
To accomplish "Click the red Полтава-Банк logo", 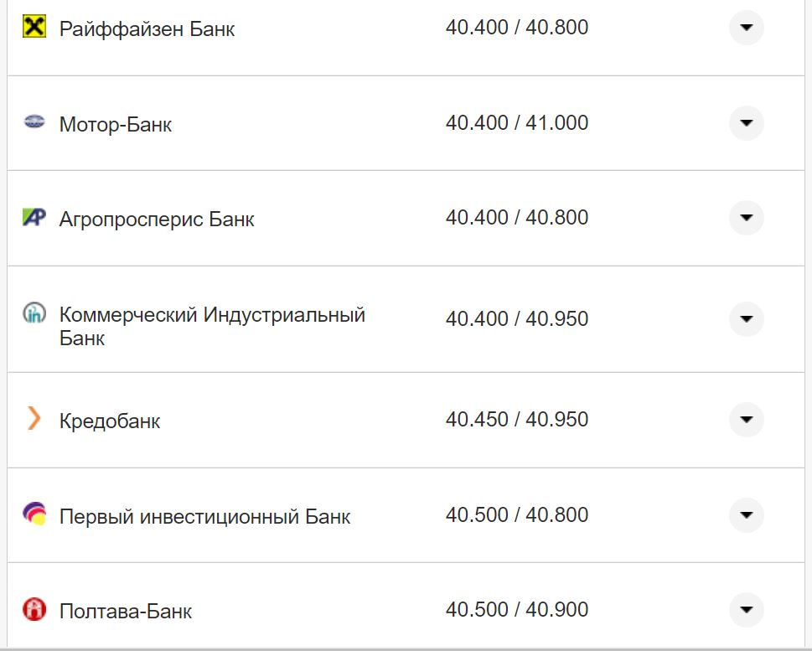I will click(33, 610).
